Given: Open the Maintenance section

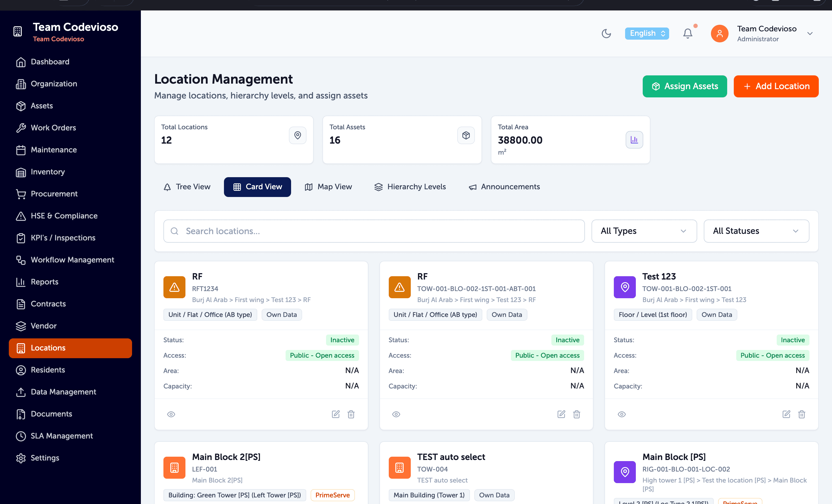Looking at the screenshot, I should 70,150.
